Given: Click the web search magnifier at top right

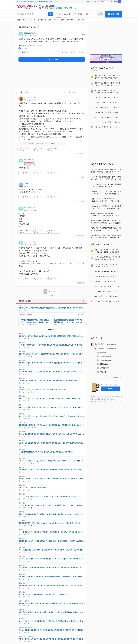Looking at the screenshot, I should coord(120,2).
